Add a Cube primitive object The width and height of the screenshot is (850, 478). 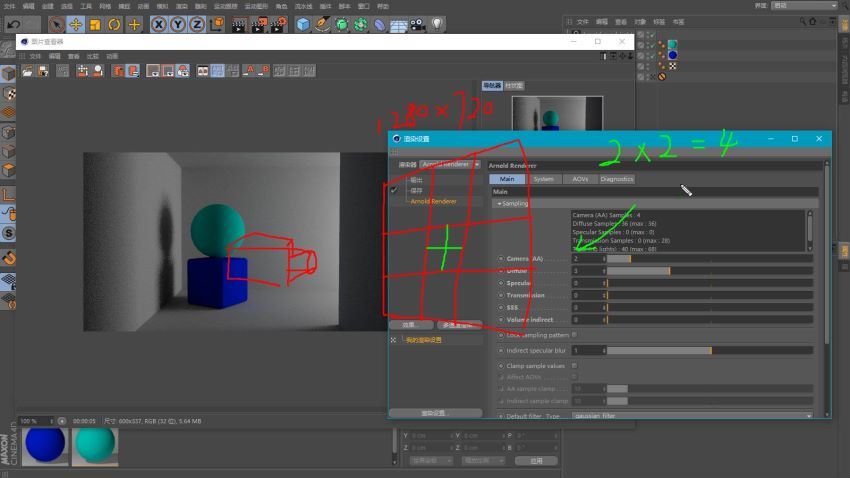(x=303, y=24)
